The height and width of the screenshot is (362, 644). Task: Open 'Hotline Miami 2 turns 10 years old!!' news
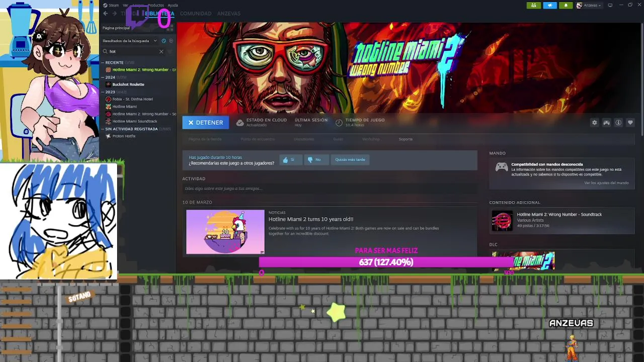311,219
